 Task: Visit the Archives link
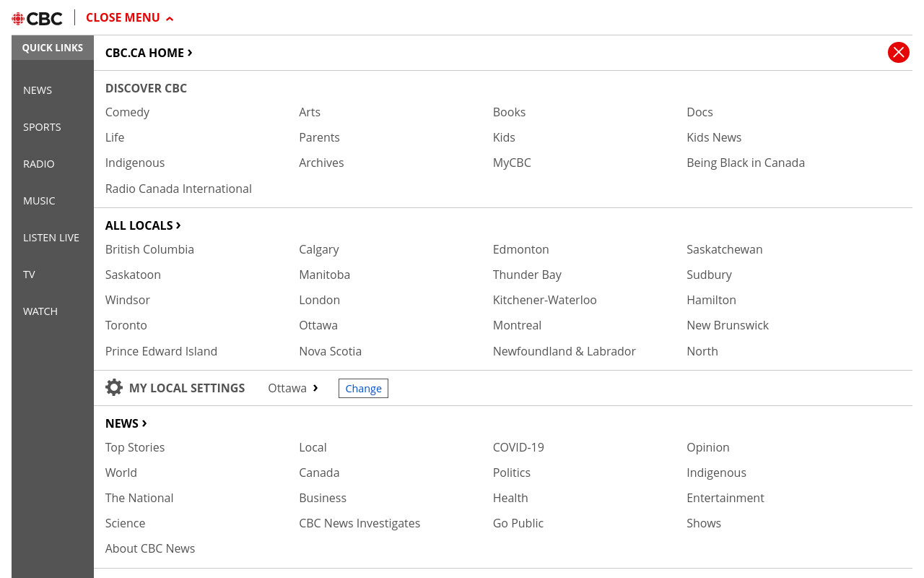click(x=321, y=163)
